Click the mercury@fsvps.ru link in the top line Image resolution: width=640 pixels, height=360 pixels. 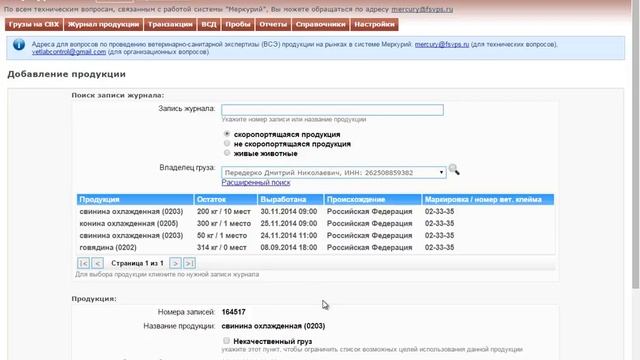[x=422, y=9]
